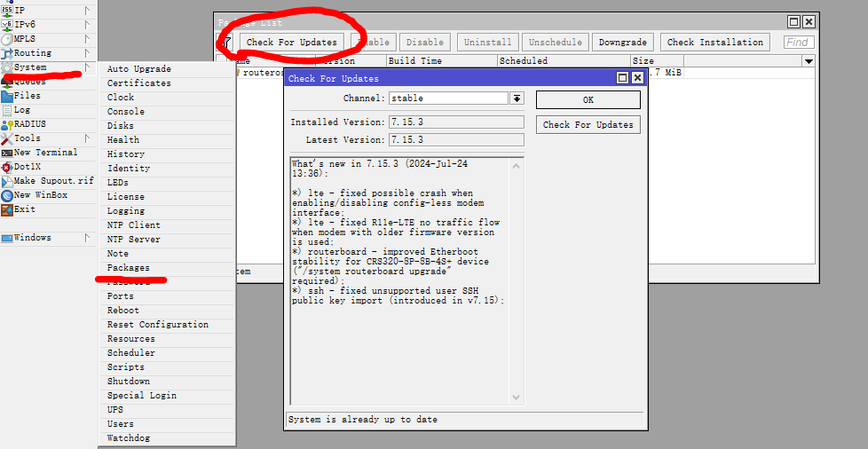Image resolution: width=868 pixels, height=449 pixels.
Task: Click Check For Updates in Package List toolbar
Action: [292, 42]
